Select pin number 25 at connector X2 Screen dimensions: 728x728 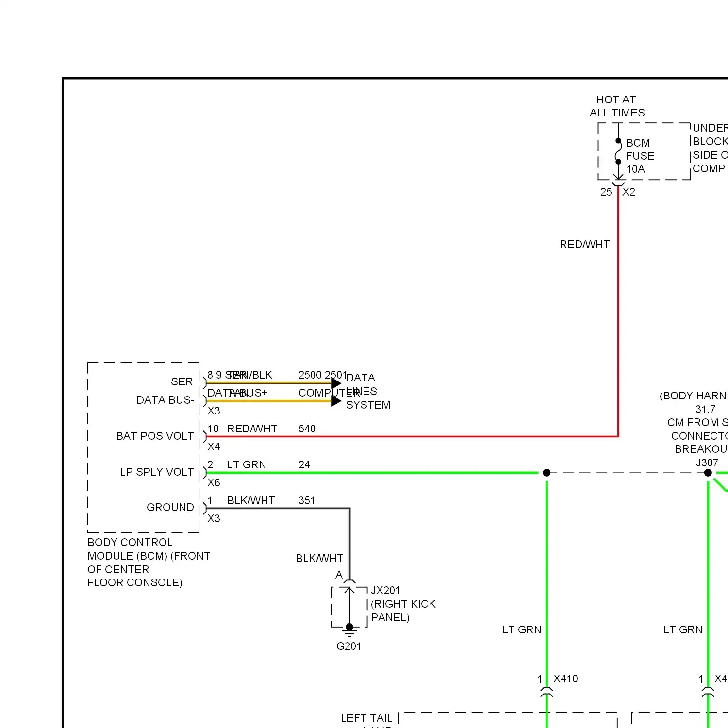click(606, 192)
